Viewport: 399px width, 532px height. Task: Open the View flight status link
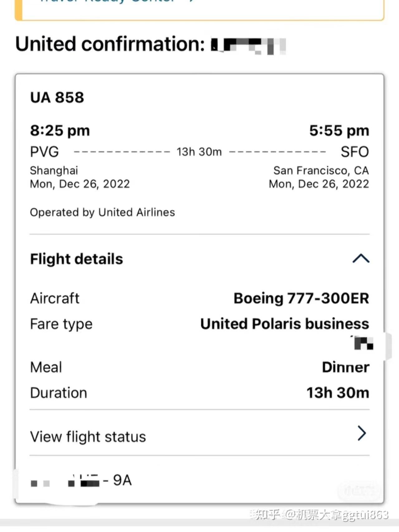[88, 437]
